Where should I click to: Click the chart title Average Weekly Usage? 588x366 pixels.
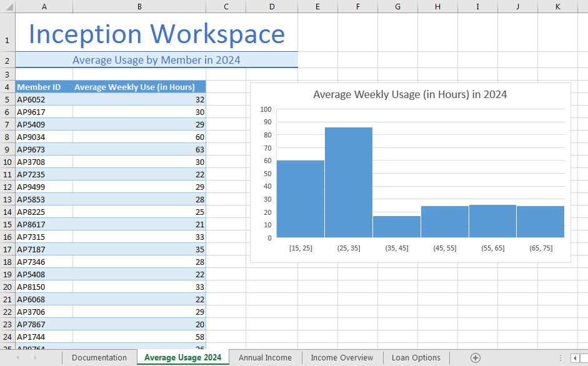(x=411, y=94)
